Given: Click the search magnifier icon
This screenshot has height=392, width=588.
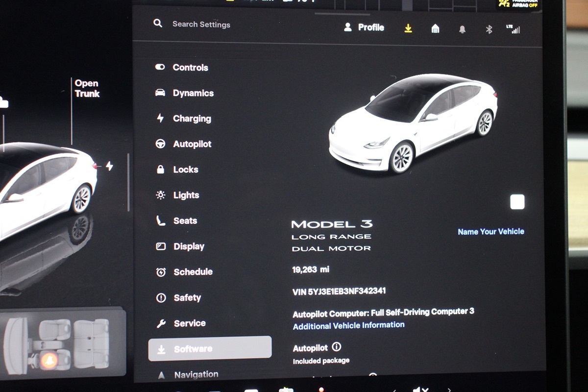Looking at the screenshot, I should [158, 24].
